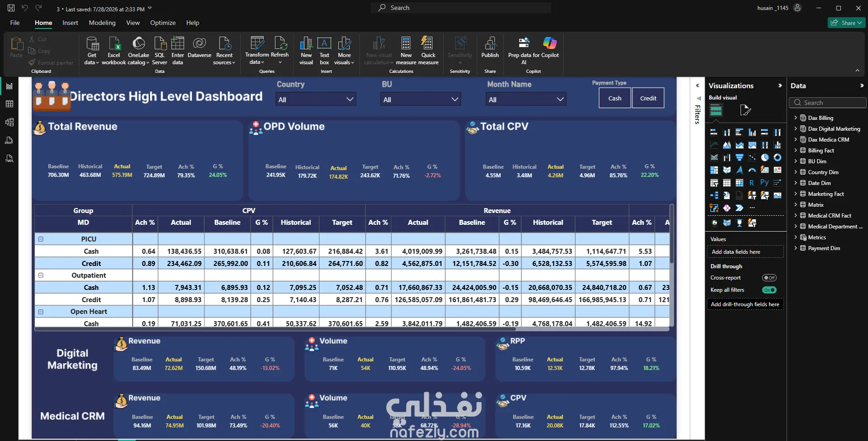Open Format your report page tab

[x=745, y=110]
